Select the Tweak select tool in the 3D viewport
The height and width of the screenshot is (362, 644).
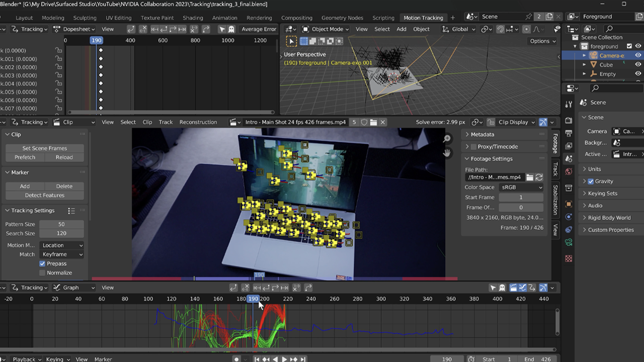point(291,41)
